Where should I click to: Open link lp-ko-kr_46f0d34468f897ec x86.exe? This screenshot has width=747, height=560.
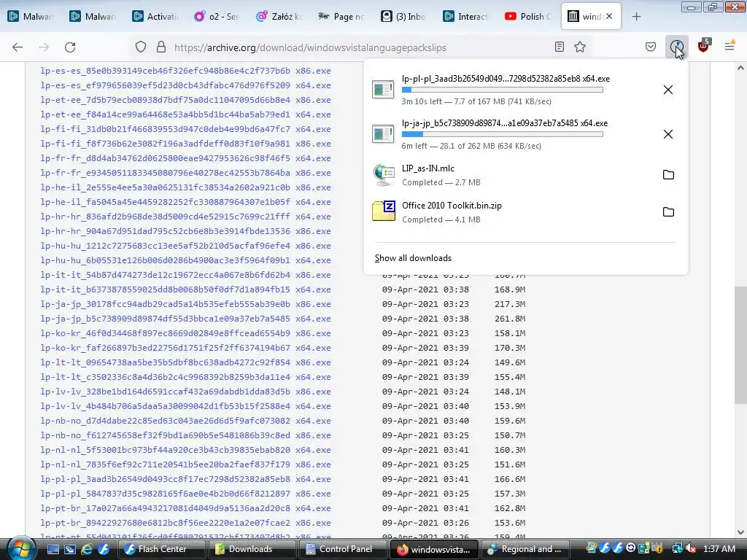185,333
